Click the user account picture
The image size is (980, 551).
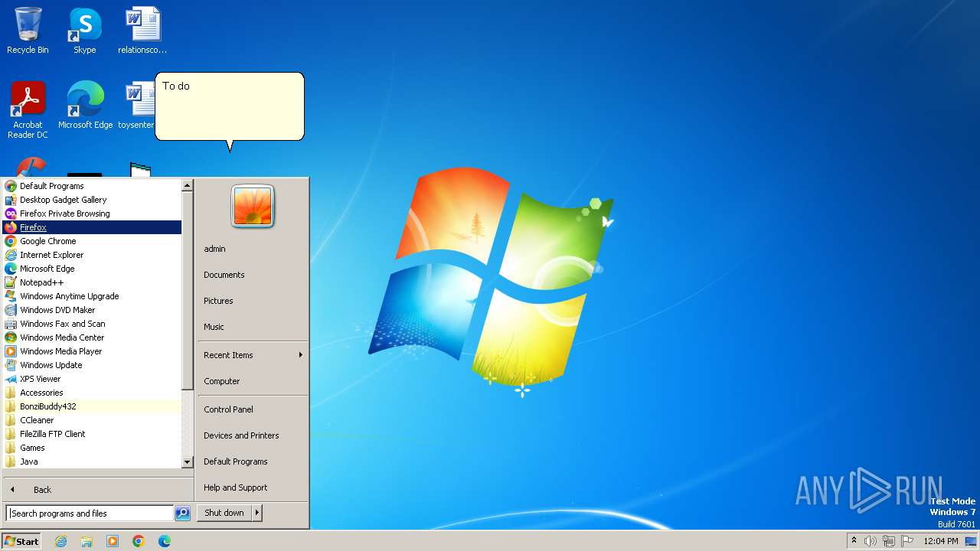(x=253, y=207)
